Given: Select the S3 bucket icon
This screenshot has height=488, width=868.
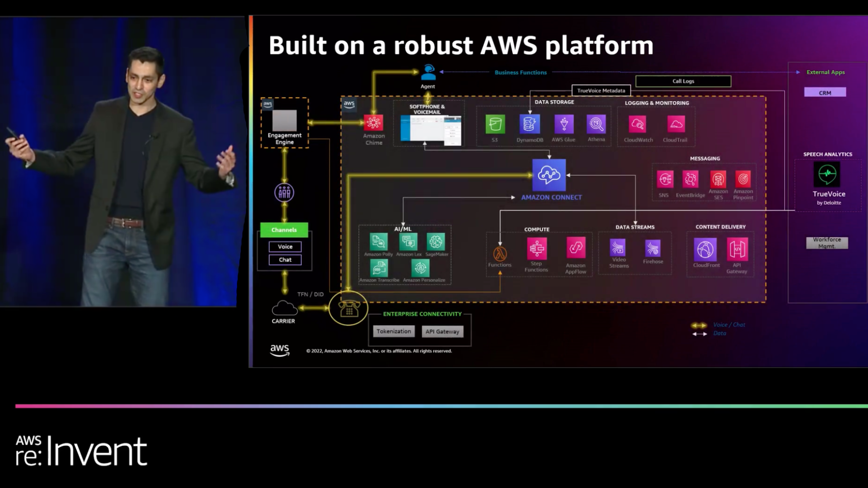Looking at the screenshot, I should [x=495, y=124].
